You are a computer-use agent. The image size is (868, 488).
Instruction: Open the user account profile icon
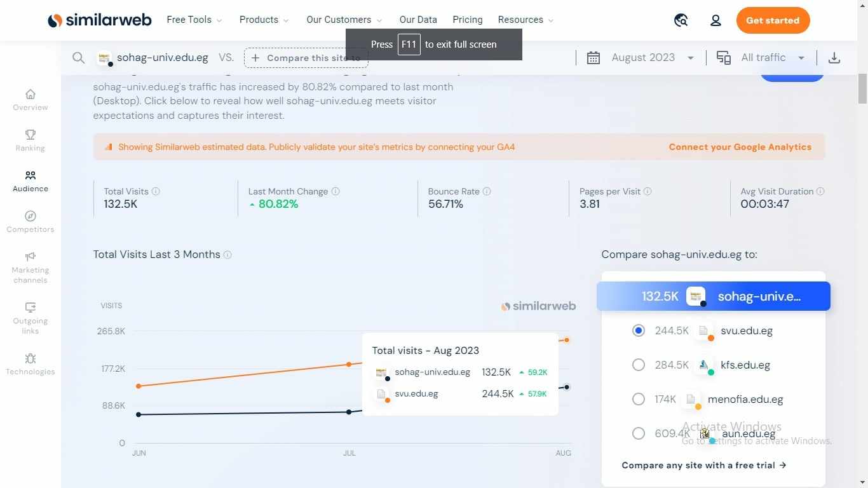pos(715,20)
